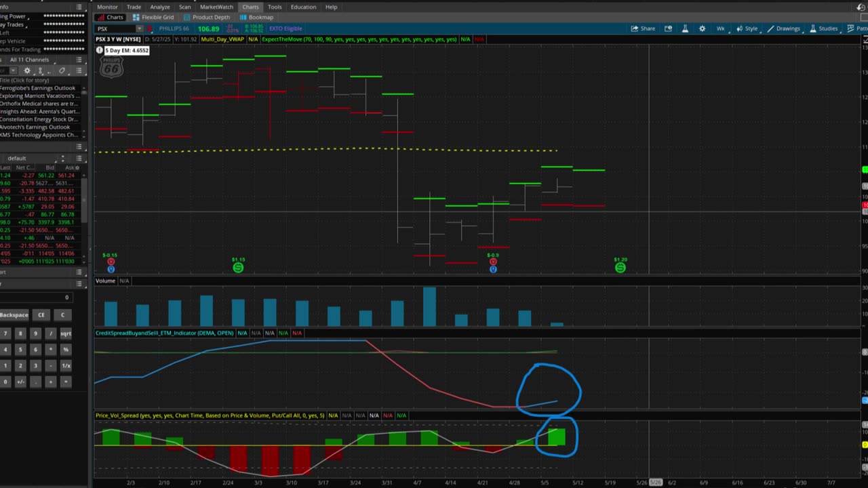This screenshot has height=488, width=868.
Task: Click the chart alert window icon beside Share
Action: pos(668,28)
